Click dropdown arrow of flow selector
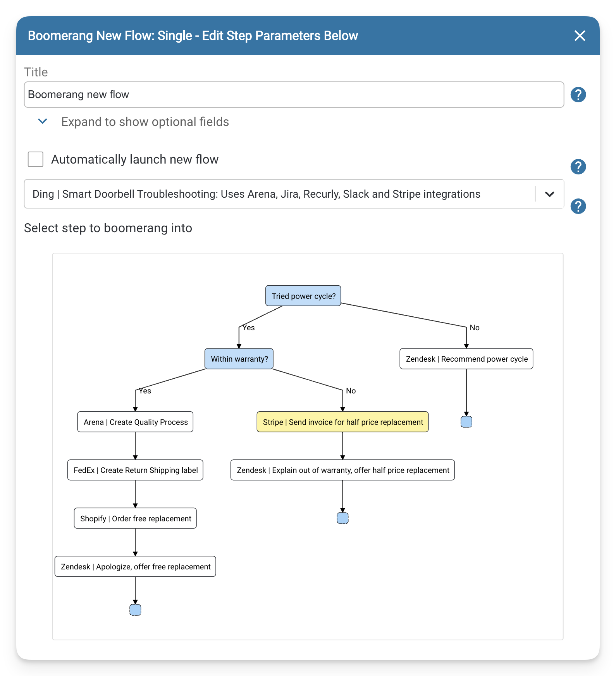The height and width of the screenshot is (676, 616). (549, 194)
